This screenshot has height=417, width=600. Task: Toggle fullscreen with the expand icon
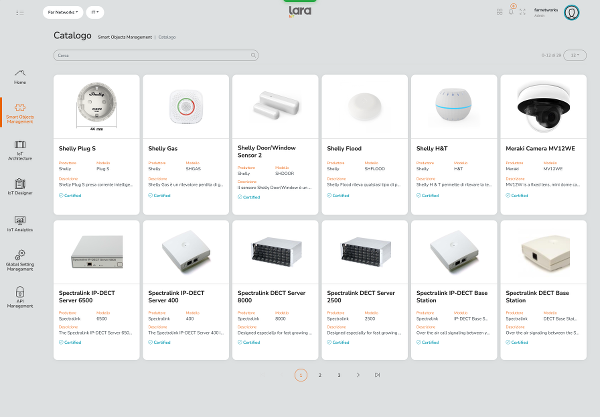522,12
